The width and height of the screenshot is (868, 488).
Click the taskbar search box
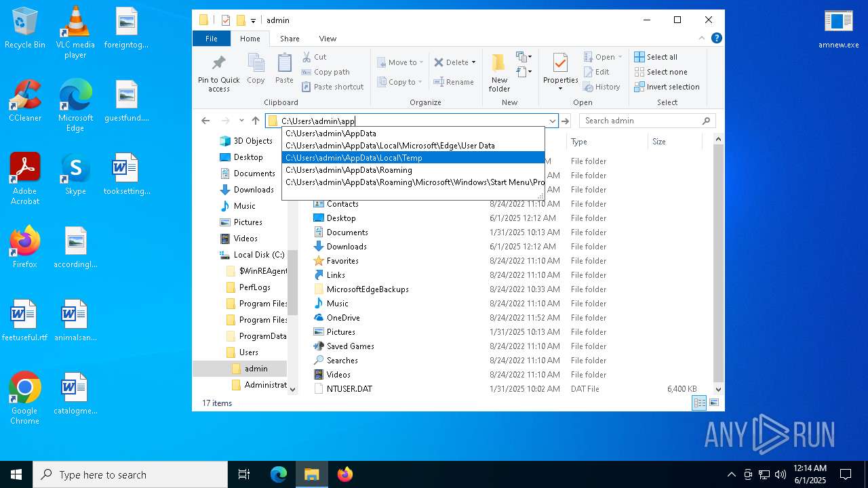(130, 474)
